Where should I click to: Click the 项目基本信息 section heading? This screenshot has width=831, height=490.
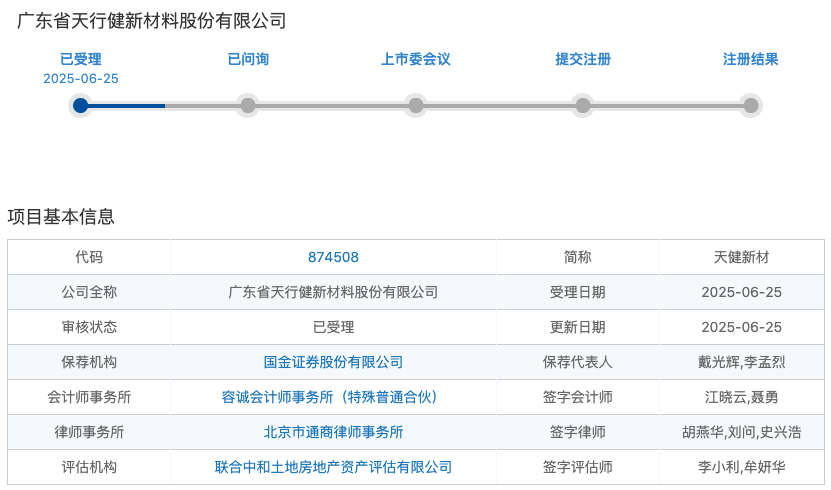tap(61, 216)
